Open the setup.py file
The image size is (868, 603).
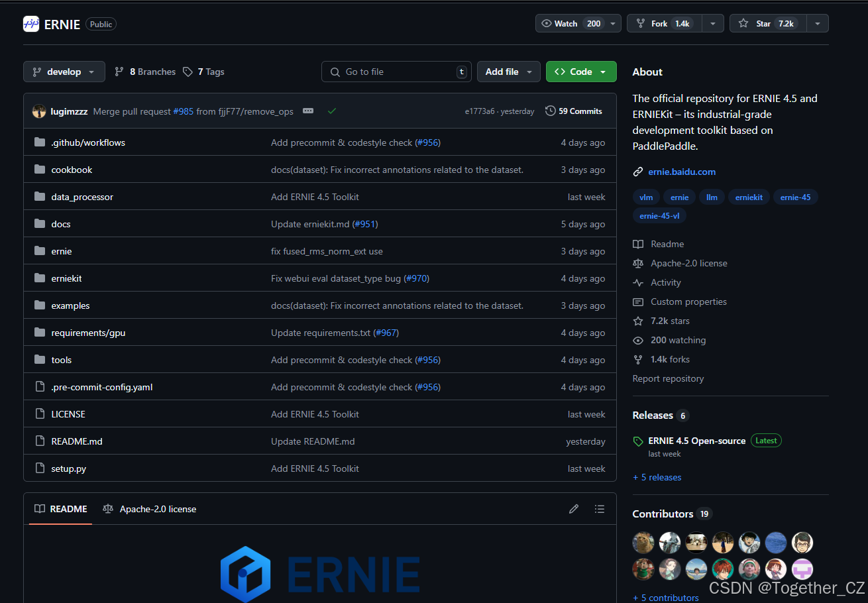69,468
